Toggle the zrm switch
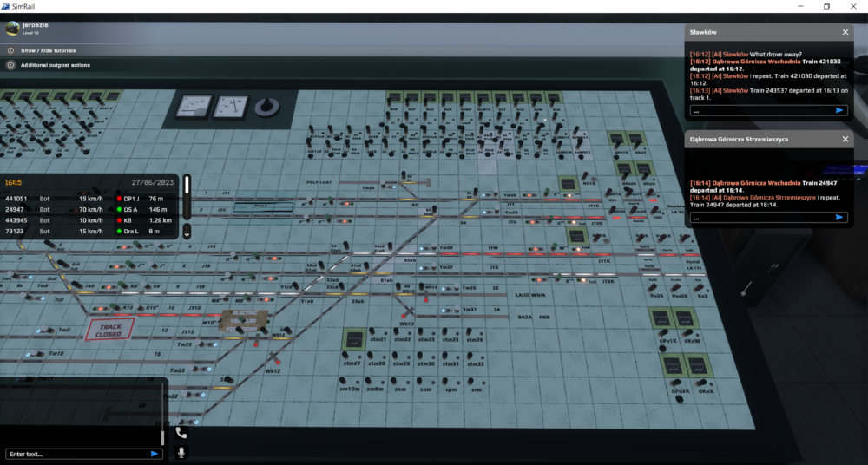Viewport: 868px width, 465px height. 470,381
